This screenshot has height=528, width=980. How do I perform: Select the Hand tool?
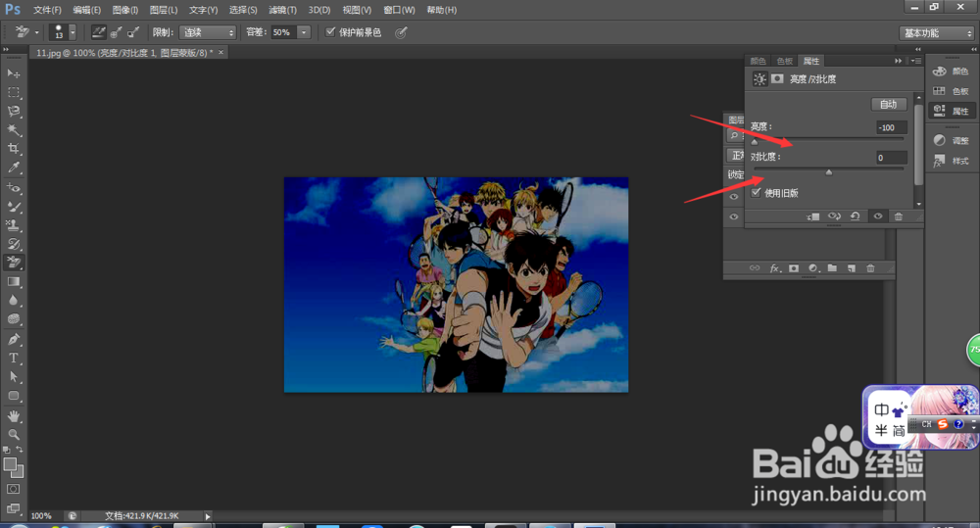click(x=13, y=415)
